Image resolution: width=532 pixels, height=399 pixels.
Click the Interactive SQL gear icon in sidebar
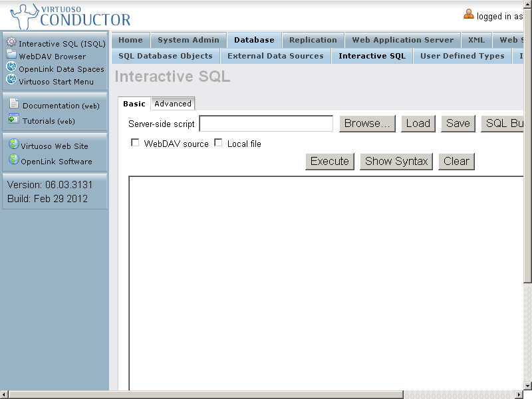click(11, 43)
